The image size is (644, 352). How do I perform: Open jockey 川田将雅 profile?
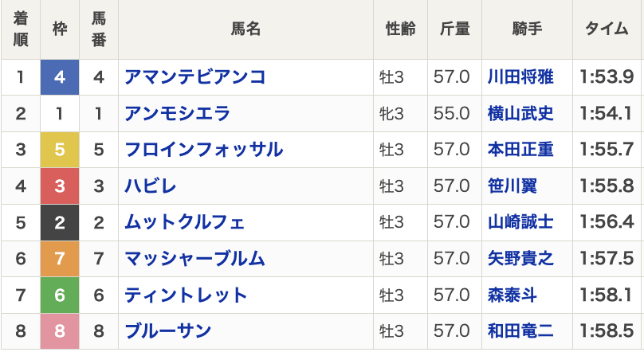pos(520,77)
